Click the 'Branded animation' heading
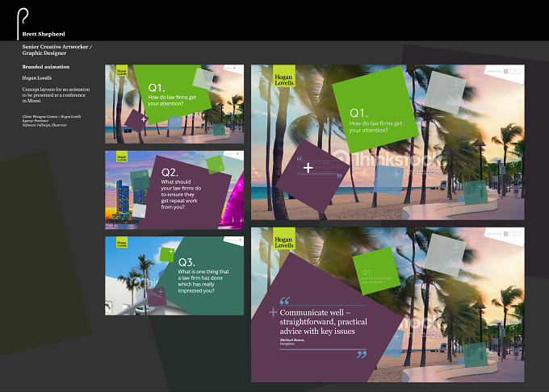Image resolution: width=549 pixels, height=392 pixels. click(x=46, y=67)
